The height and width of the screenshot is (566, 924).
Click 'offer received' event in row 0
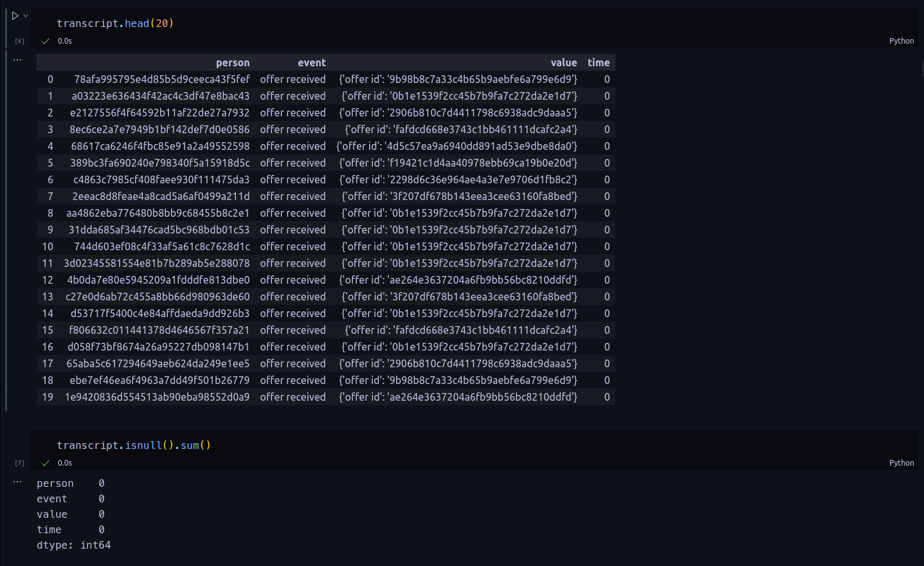point(293,79)
